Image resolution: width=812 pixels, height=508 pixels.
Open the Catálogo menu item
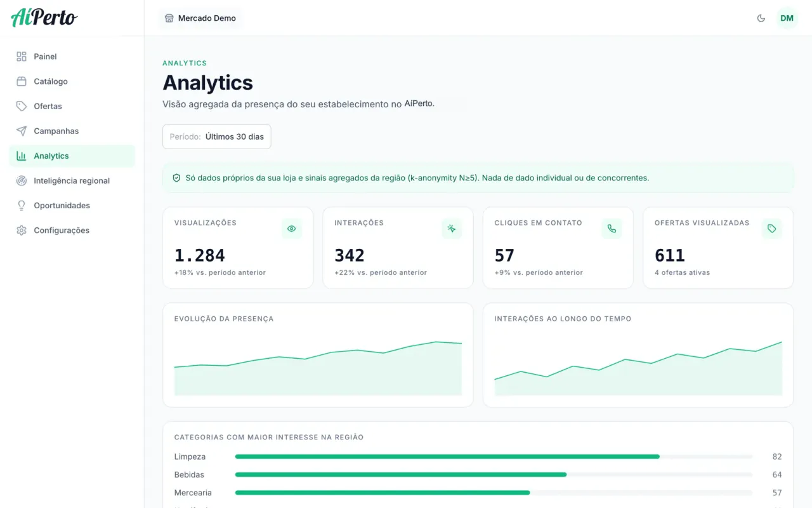tap(72, 81)
